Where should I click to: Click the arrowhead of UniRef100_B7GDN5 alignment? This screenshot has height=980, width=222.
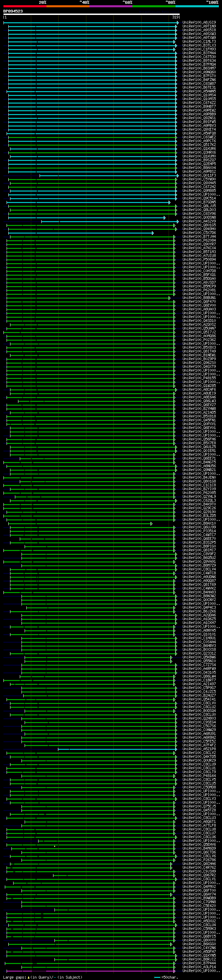(170, 202)
